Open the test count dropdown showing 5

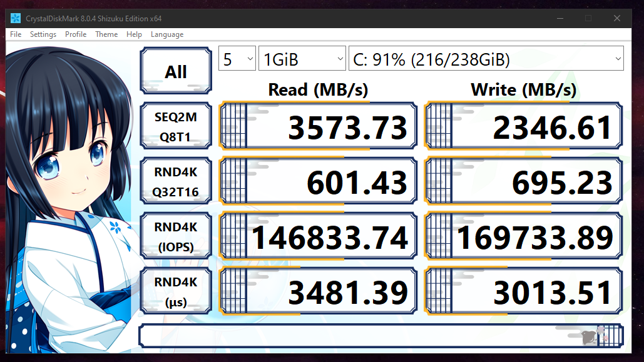pos(237,59)
